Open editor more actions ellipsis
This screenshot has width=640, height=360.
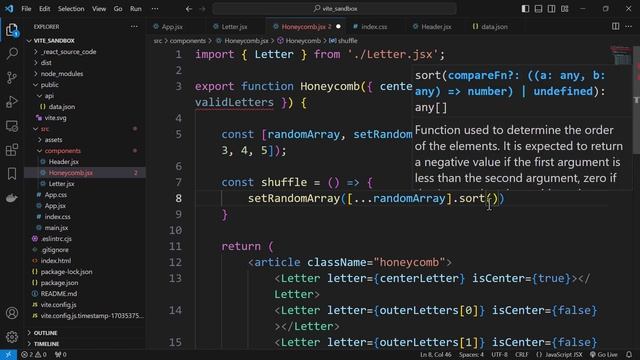(629, 26)
